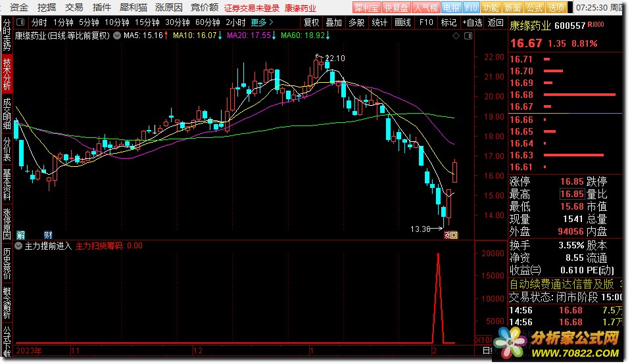This screenshot has height=364, width=630.
Task: Click the R1000 tag next to stock code
Action: [x=596, y=25]
